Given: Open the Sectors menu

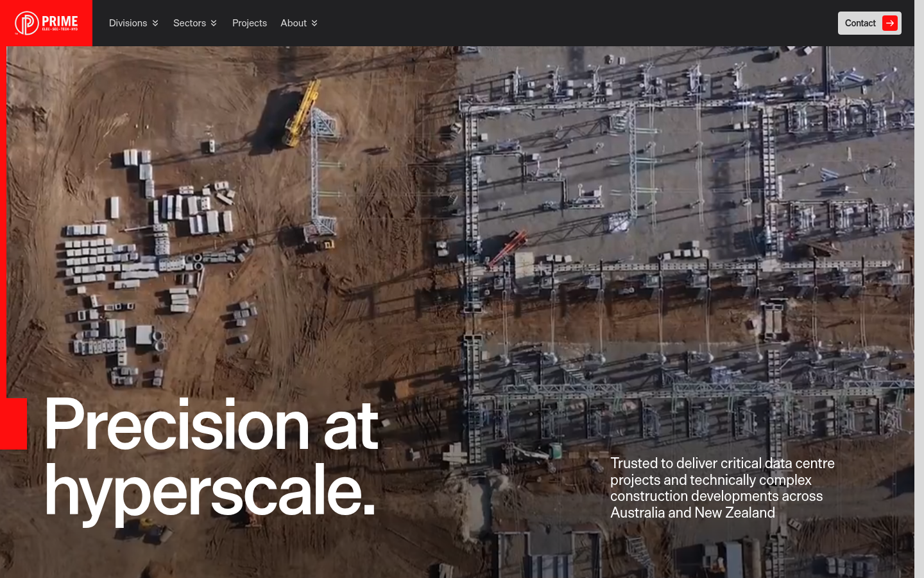Looking at the screenshot, I should [195, 23].
